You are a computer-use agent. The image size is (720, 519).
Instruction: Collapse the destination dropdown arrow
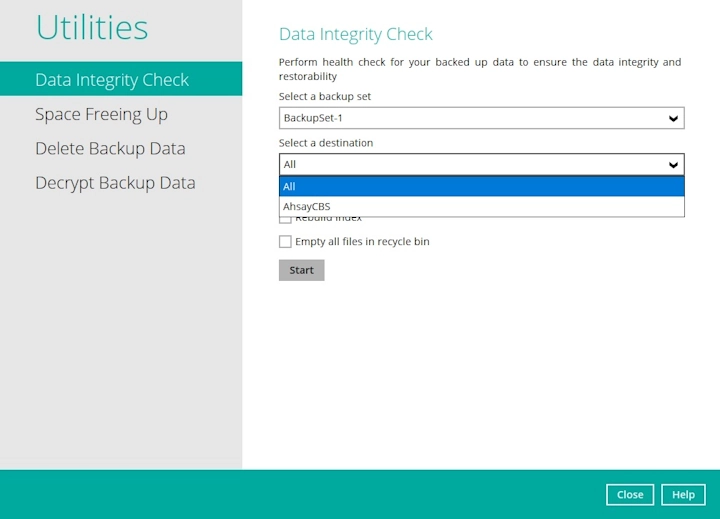coord(673,165)
